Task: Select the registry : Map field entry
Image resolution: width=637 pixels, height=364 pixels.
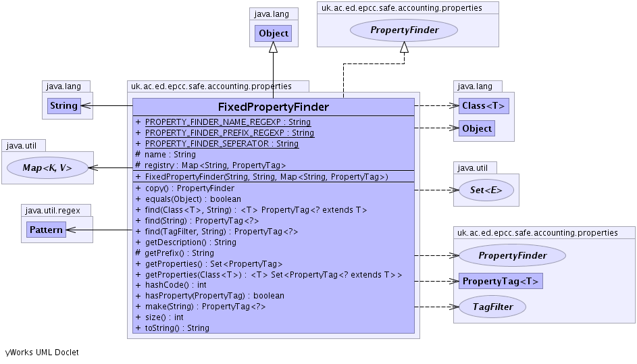Action: pyautogui.click(x=215, y=165)
